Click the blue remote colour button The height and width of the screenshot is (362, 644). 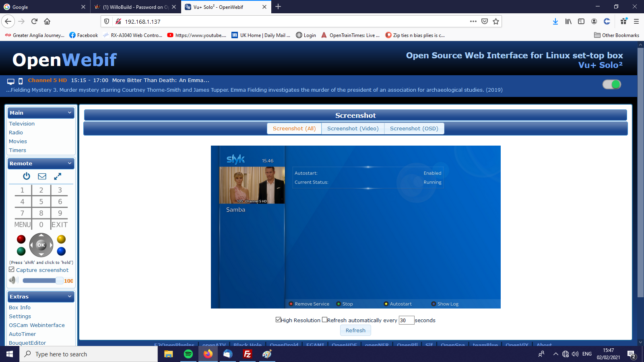(61, 251)
